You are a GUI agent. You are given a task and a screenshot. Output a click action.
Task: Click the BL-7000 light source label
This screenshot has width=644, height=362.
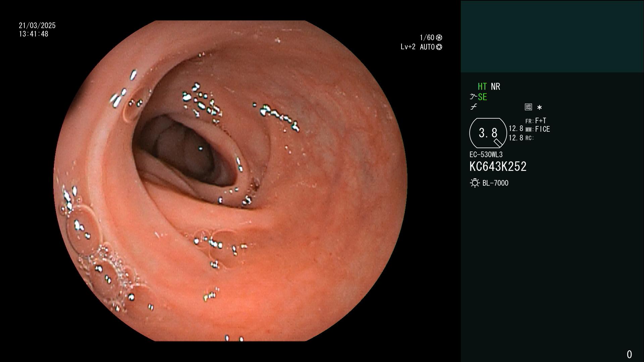point(495,183)
